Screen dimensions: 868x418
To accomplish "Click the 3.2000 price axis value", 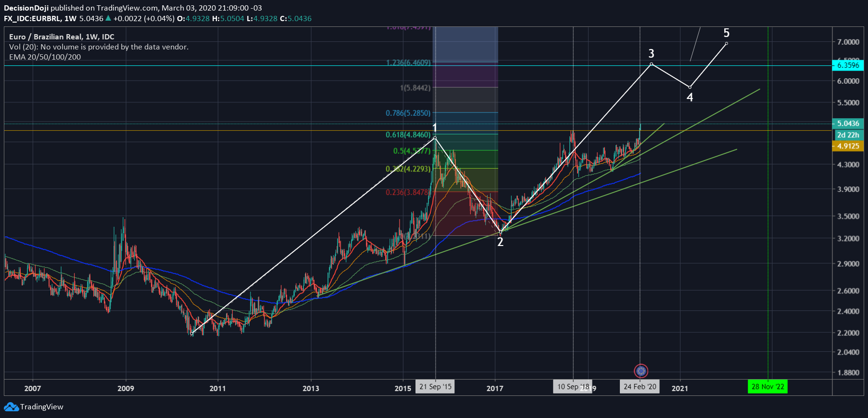I will coord(848,238).
